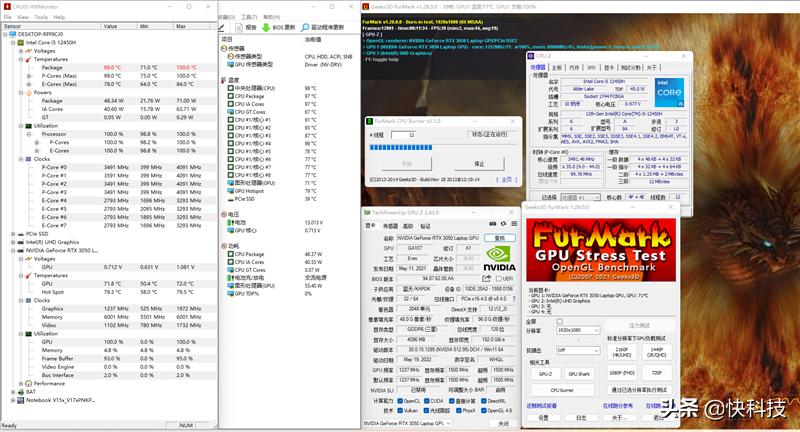This screenshot has width=800, height=432.
Task: Collapse the CPU Temperatures node
Action: click(21, 59)
